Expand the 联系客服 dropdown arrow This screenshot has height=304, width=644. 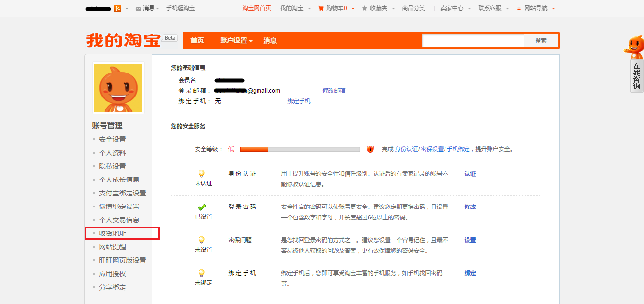(507, 9)
